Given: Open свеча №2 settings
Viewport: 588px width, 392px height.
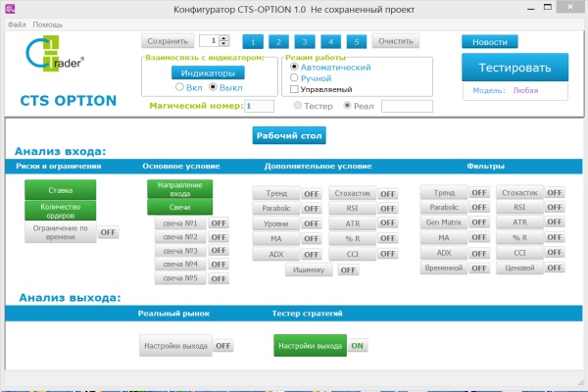Looking at the screenshot, I should pos(180,237).
